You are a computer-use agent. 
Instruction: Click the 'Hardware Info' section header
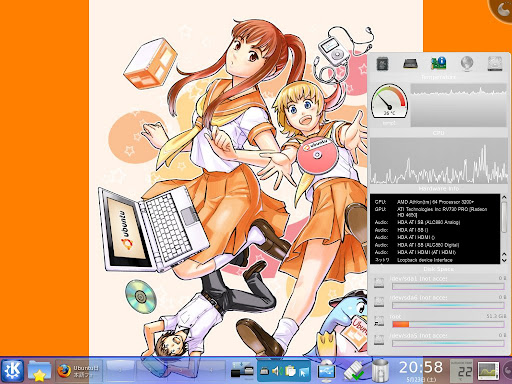439,189
